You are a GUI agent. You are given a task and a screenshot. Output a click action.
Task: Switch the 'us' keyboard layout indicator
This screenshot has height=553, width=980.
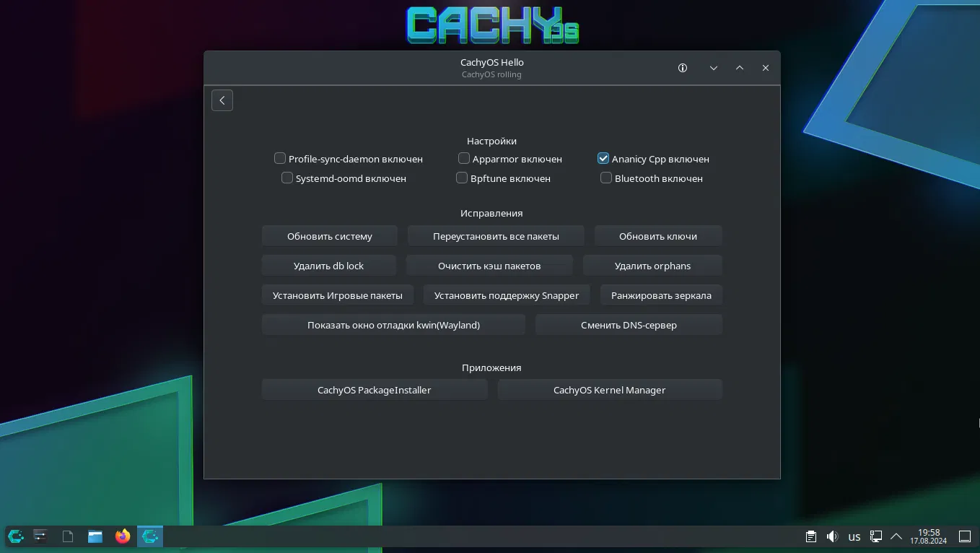[854, 536]
